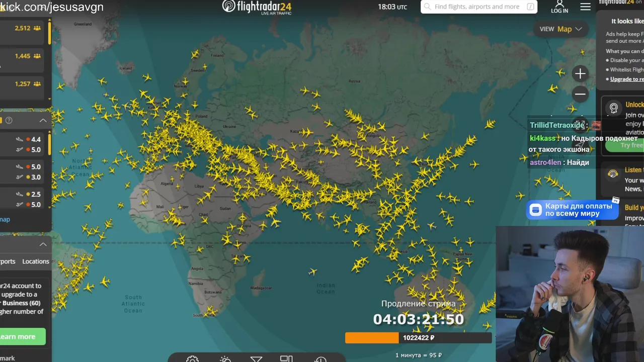Open the hamburger main menu
Viewport: 644px width, 362px height.
click(x=585, y=7)
